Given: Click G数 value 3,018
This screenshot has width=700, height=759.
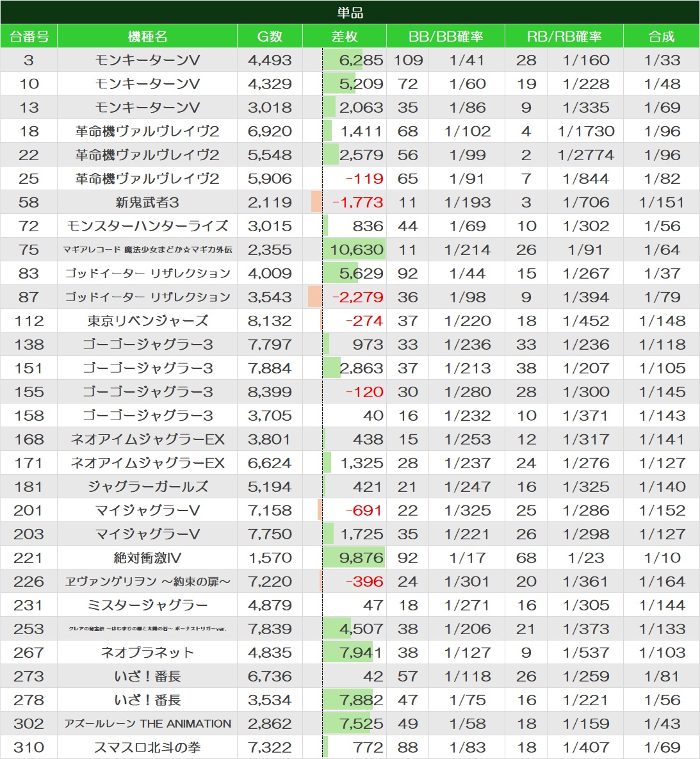Looking at the screenshot, I should point(270,108).
